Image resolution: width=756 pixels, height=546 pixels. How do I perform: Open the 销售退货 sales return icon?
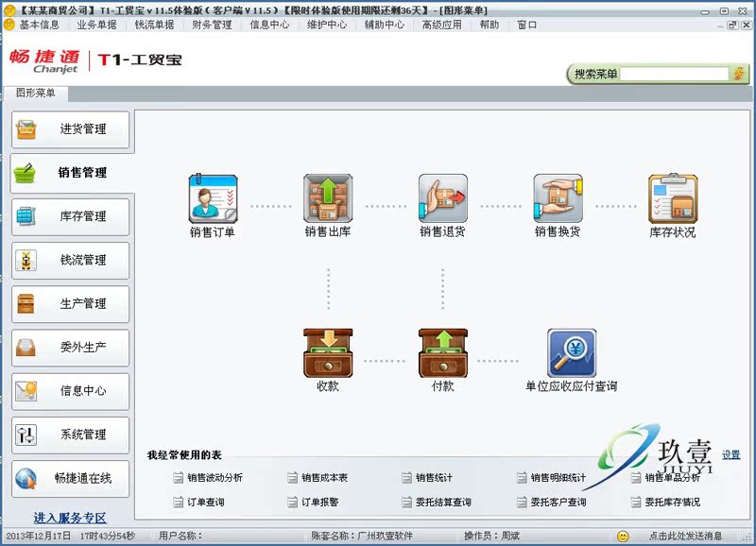click(x=442, y=199)
